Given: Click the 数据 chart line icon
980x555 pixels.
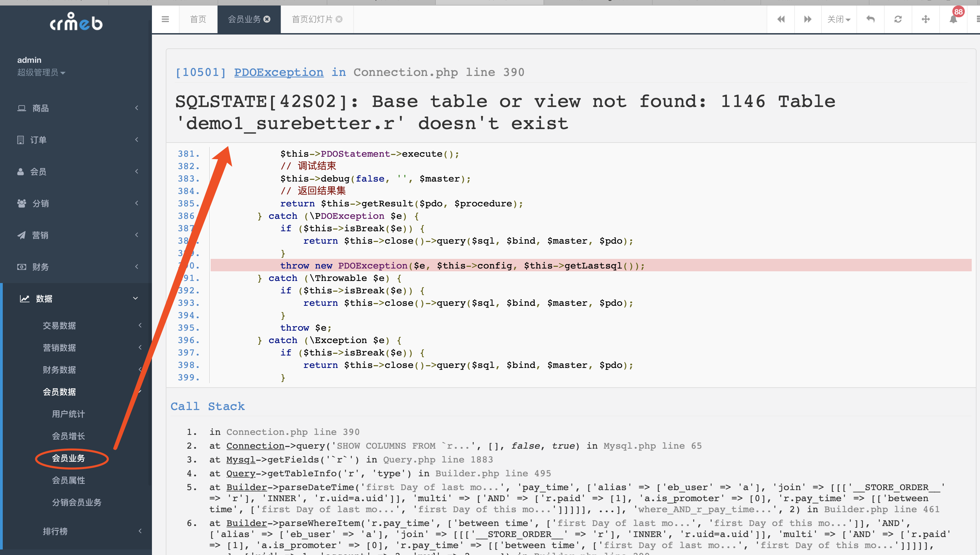Looking at the screenshot, I should pos(25,299).
